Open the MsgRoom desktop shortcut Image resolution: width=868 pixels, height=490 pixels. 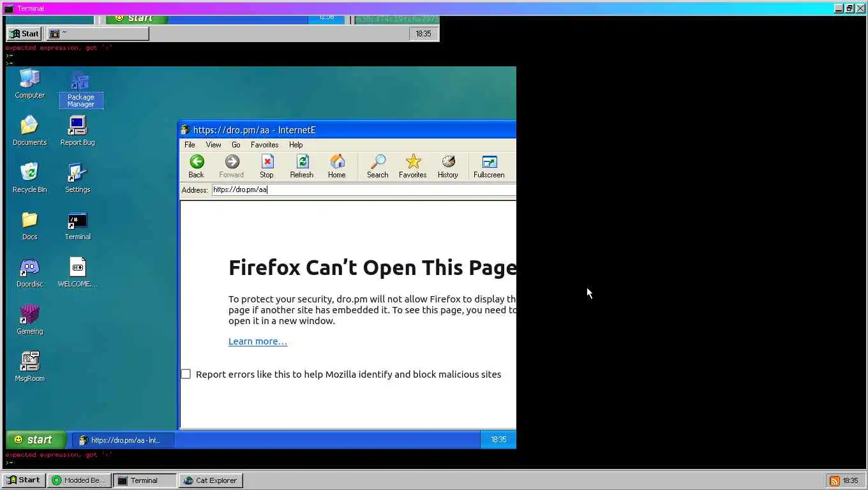[30, 367]
